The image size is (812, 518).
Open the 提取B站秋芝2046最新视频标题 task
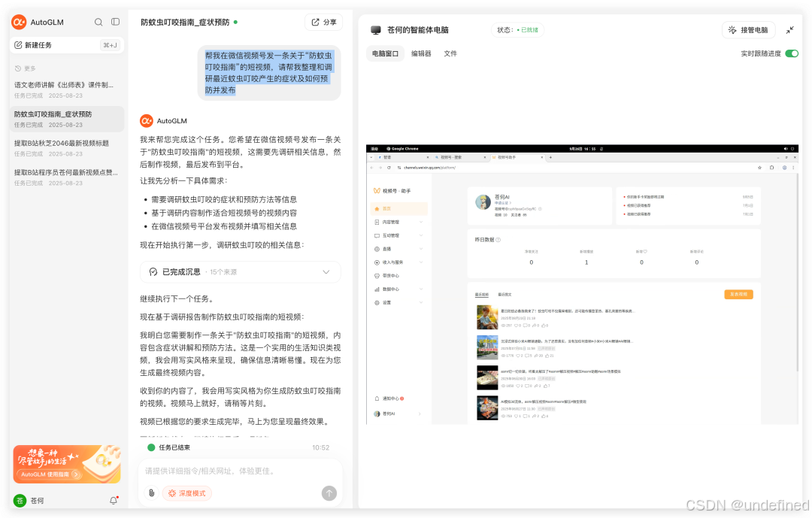(x=67, y=148)
